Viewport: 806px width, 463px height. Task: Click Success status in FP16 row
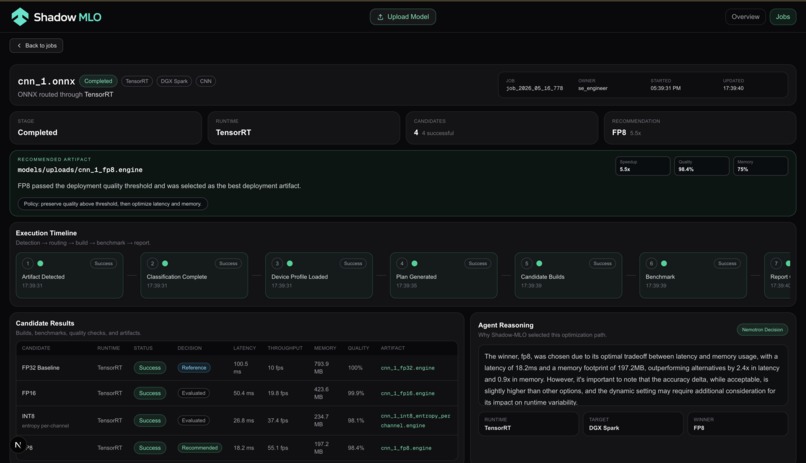(150, 394)
